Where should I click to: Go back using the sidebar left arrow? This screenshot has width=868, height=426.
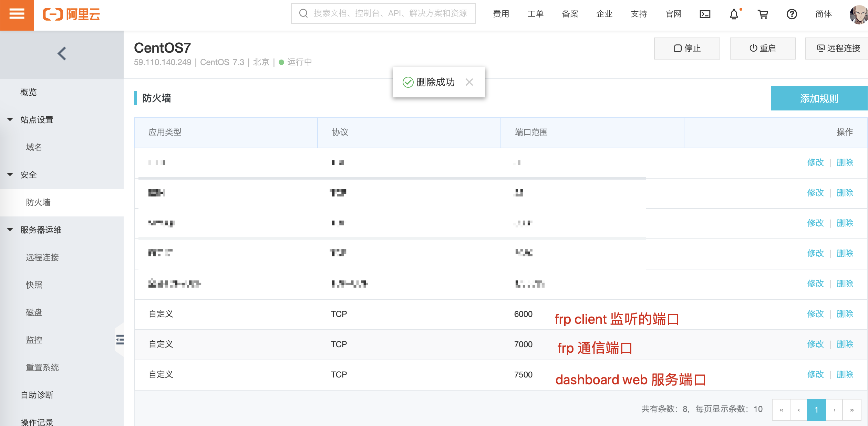pyautogui.click(x=62, y=54)
